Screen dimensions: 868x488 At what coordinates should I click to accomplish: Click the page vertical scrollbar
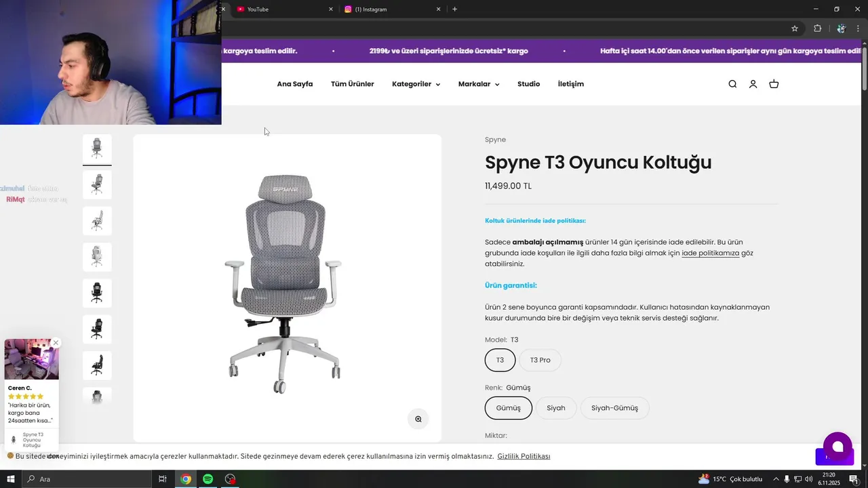click(x=864, y=68)
